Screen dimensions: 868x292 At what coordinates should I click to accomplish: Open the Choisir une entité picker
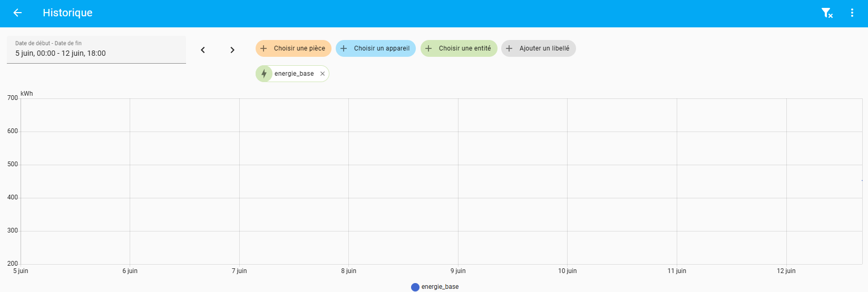point(459,48)
